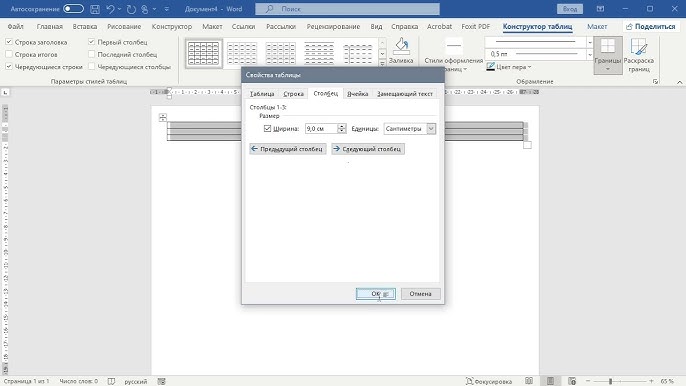This screenshot has width=686, height=386.
Task: Open the Undo history dropdown arrow
Action: click(x=119, y=9)
